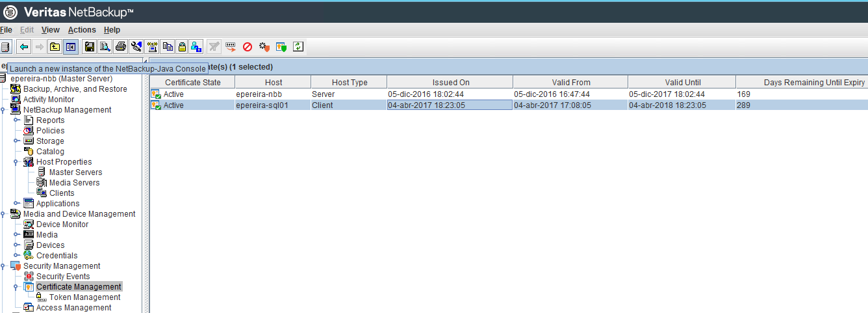Expand the Applications tree node
The image size is (868, 313).
click(x=16, y=204)
